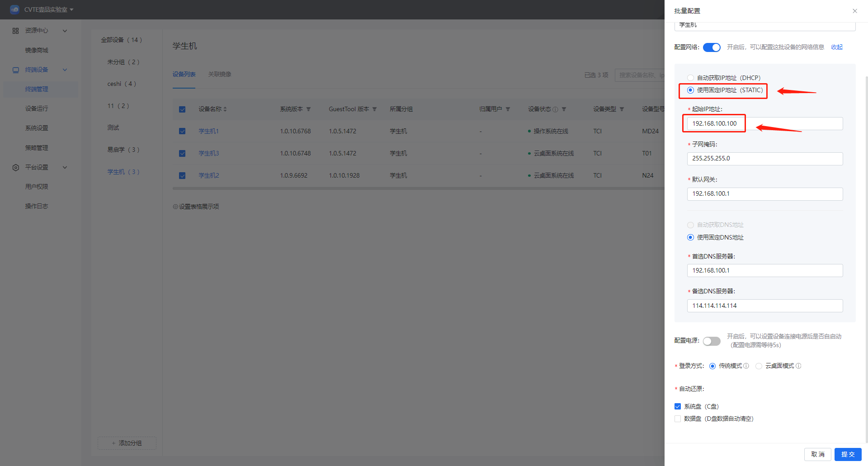
Task: Select 未分组 (2) group
Action: click(123, 62)
